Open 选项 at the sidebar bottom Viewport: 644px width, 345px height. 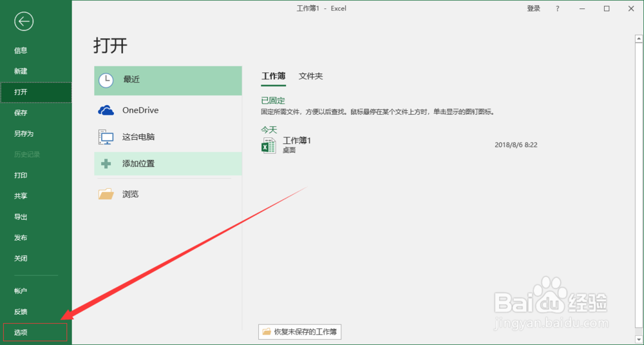[35, 332]
